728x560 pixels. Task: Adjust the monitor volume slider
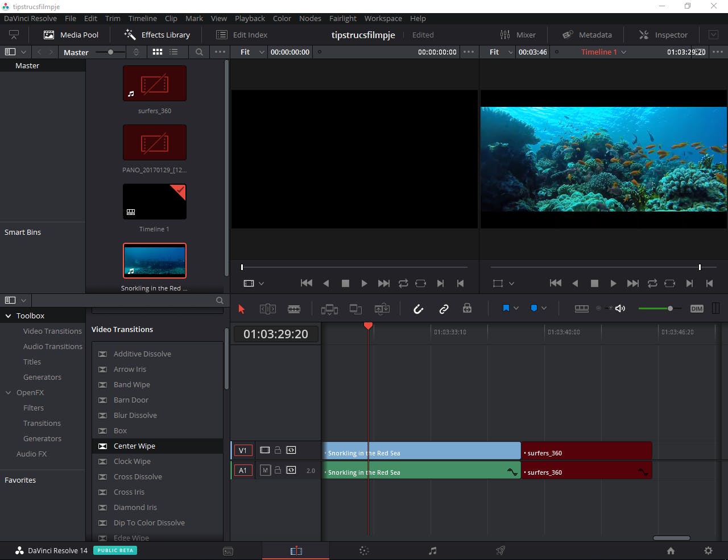(670, 308)
